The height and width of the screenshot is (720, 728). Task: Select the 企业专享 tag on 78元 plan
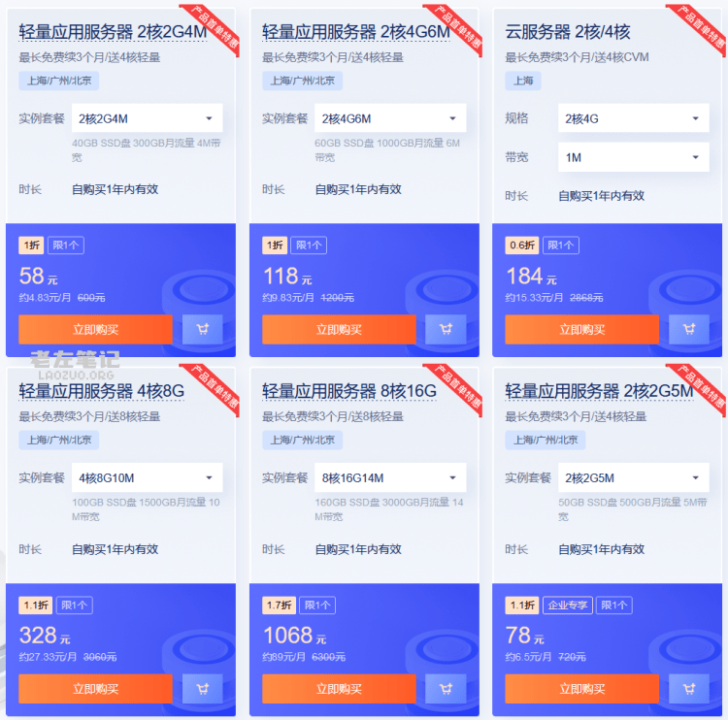click(x=568, y=605)
